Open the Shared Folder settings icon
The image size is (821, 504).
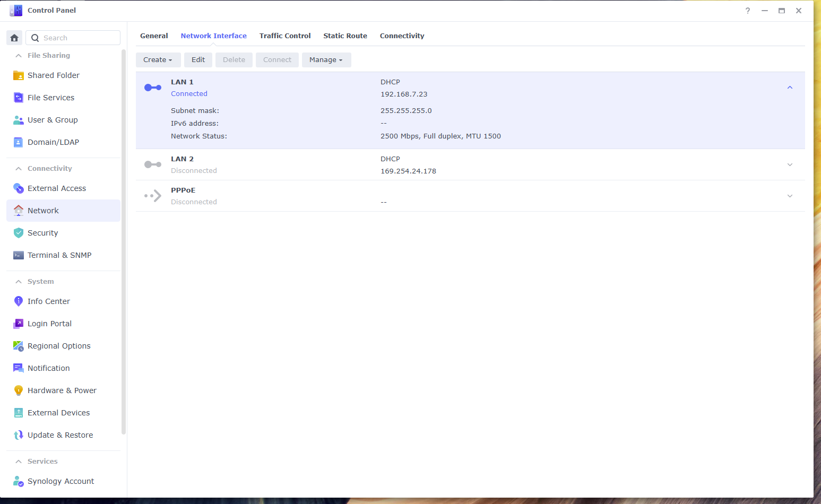(x=18, y=75)
